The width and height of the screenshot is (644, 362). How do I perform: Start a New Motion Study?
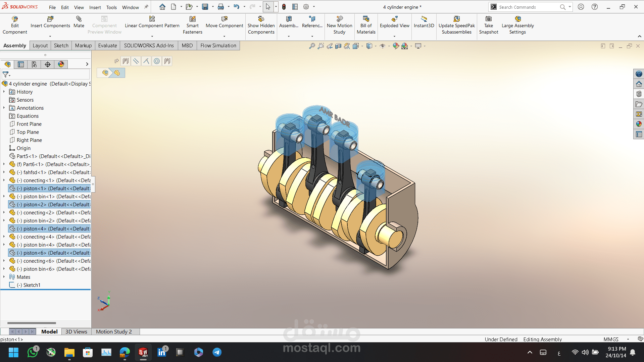pyautogui.click(x=339, y=25)
